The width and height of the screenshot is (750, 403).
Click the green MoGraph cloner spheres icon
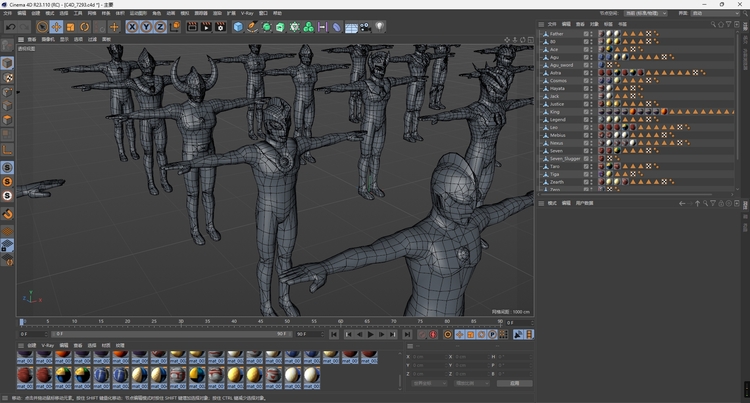[309, 27]
